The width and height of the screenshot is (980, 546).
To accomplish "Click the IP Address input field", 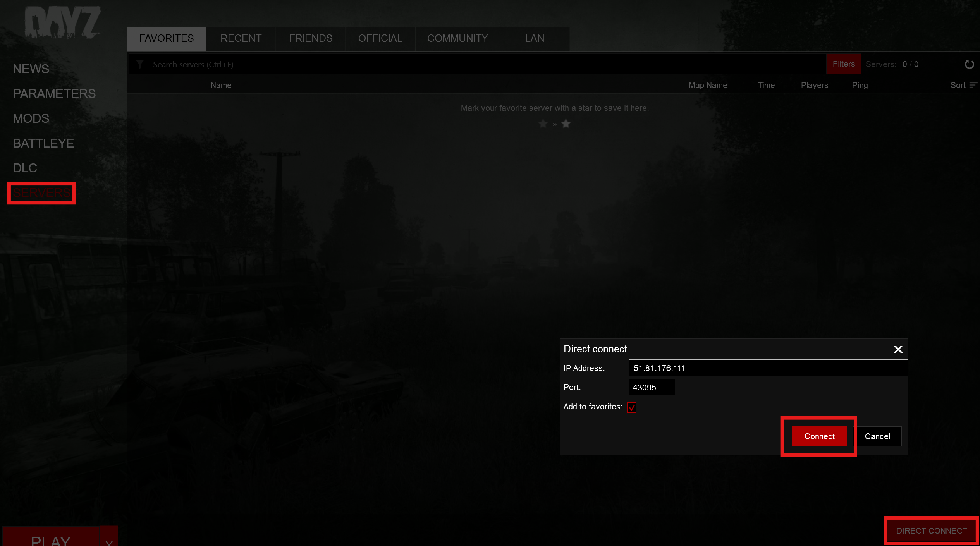I will [768, 368].
